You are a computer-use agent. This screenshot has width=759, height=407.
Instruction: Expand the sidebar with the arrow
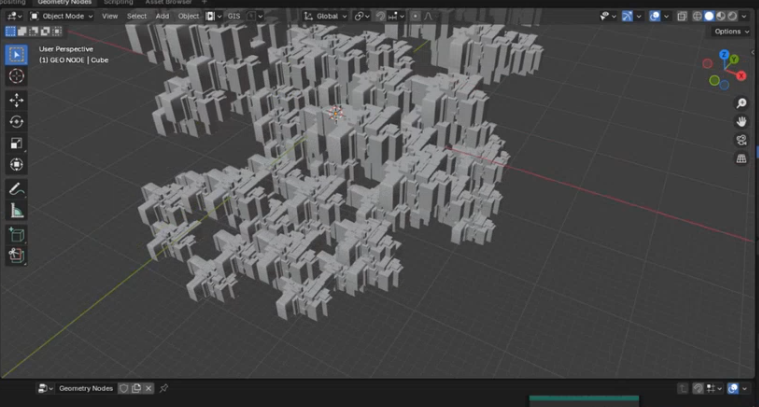[x=753, y=52]
